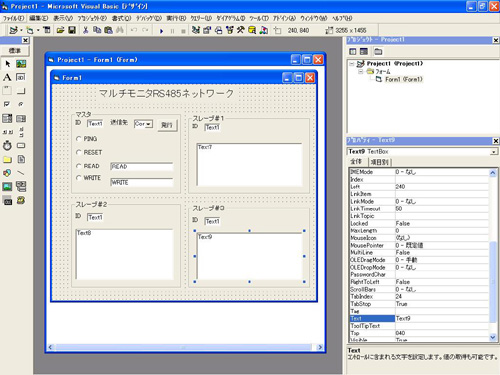
Task: Switch to the categorized properties tab
Action: click(379, 162)
